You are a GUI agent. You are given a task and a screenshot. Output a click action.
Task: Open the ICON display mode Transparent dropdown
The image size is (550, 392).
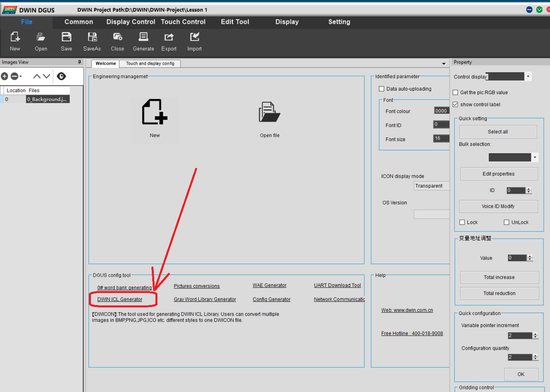coord(431,186)
